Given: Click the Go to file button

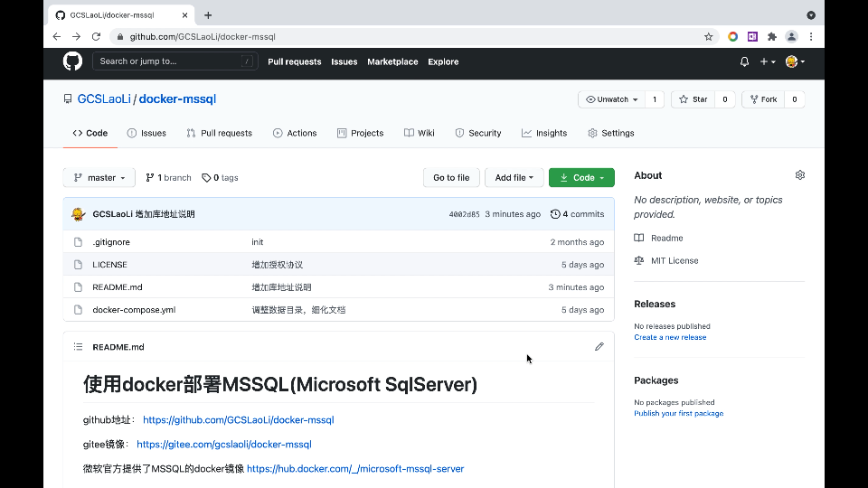Looking at the screenshot, I should (451, 178).
